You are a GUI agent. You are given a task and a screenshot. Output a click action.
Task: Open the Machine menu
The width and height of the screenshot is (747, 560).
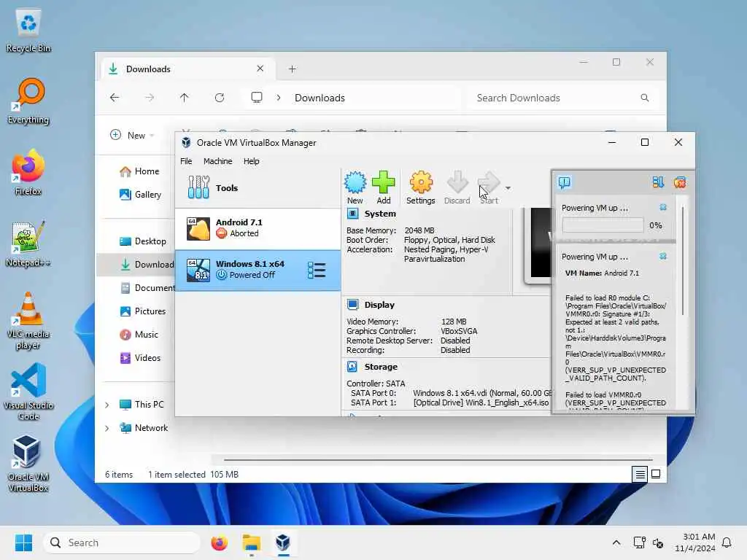(217, 161)
